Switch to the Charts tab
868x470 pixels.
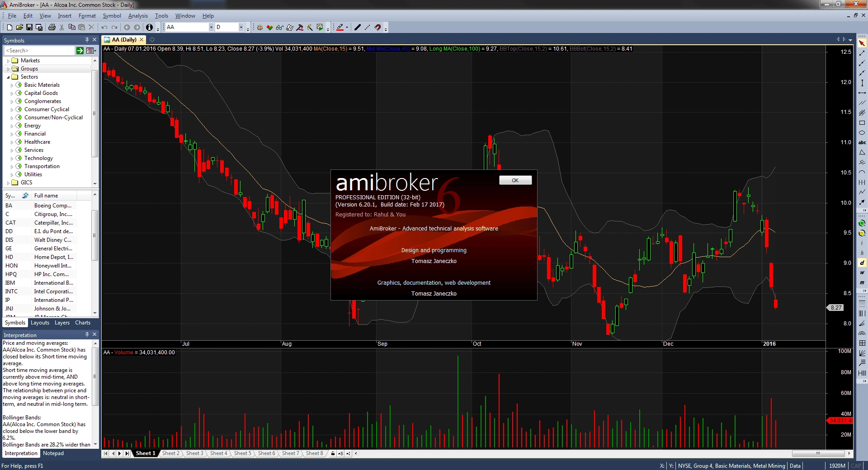pyautogui.click(x=83, y=323)
